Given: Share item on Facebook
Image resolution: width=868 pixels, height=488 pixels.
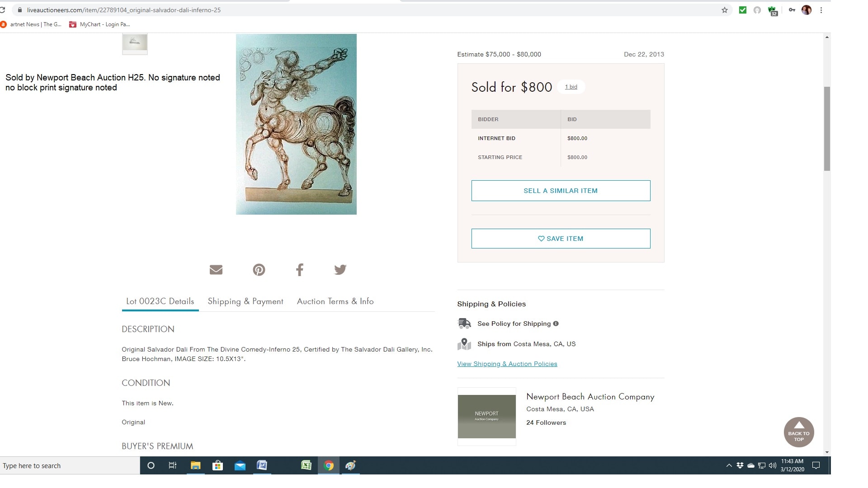Looking at the screenshot, I should pyautogui.click(x=300, y=270).
